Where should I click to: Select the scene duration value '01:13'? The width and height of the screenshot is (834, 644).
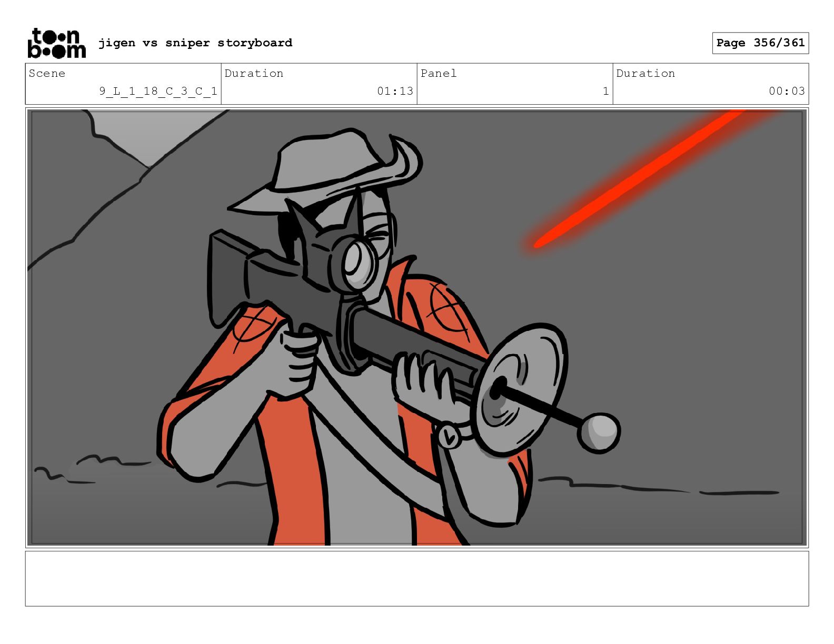click(395, 91)
